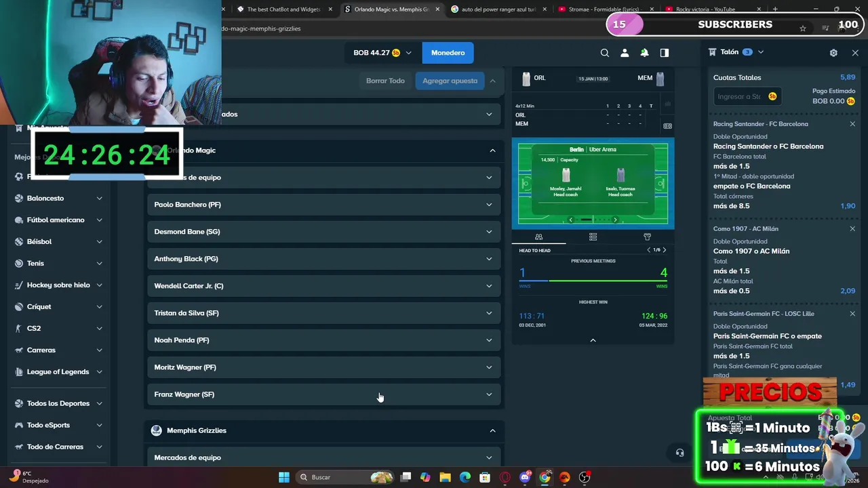Screen dimensions: 868x488
Task: Toggle the side panel layout icon
Action: (x=665, y=53)
